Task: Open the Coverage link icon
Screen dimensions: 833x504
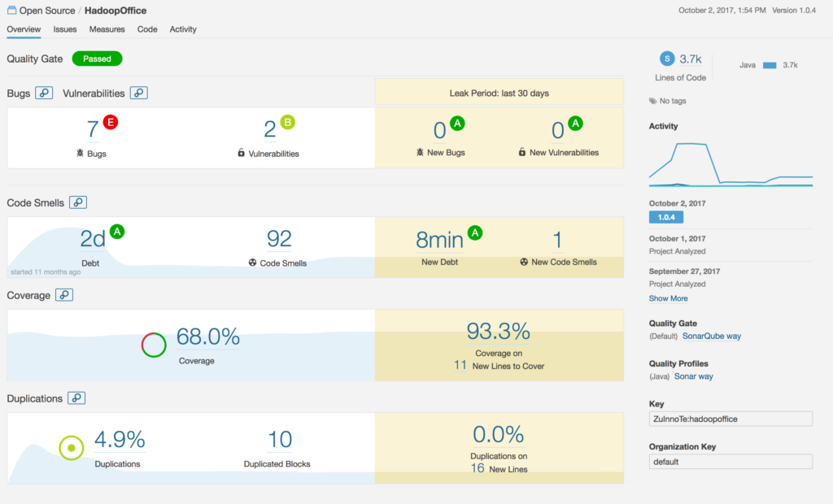Action: point(64,295)
